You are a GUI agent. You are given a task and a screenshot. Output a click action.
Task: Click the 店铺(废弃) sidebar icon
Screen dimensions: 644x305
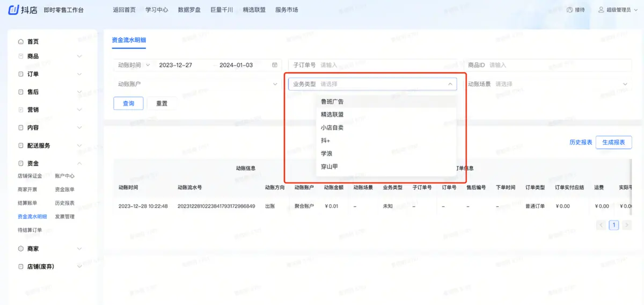21,266
